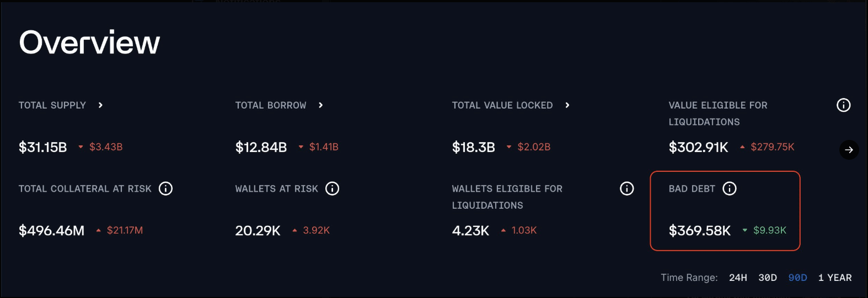Select the 24H time range
This screenshot has width=868, height=298.
738,278
